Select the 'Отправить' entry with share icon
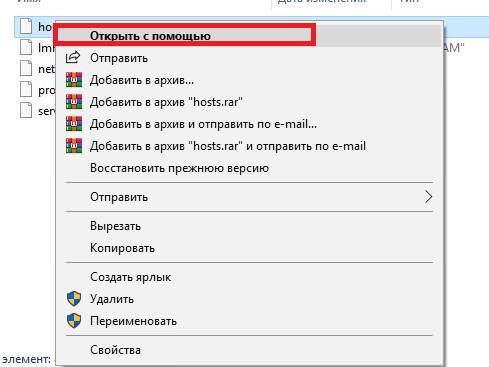This screenshot has height=367, width=489. click(250, 58)
